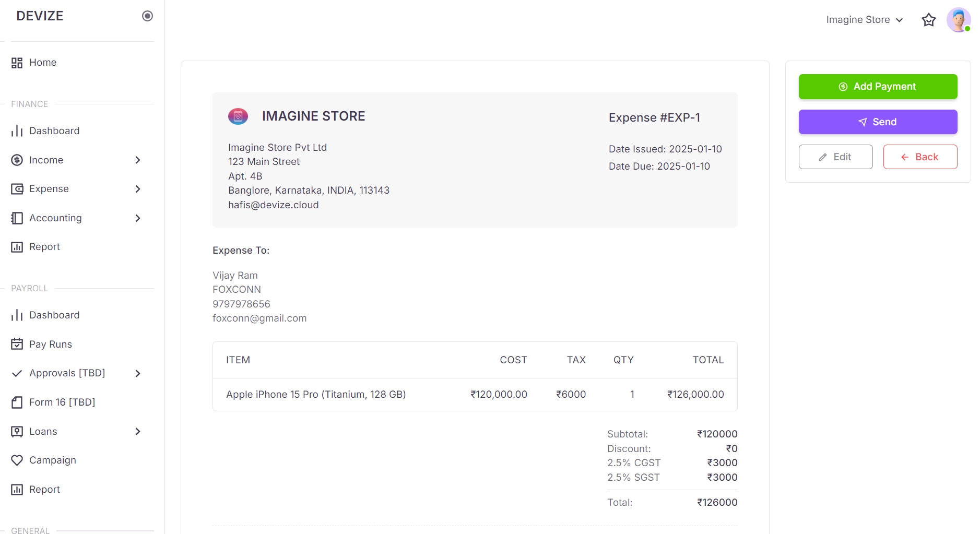Viewport: 980px width, 534px height.
Task: Click the QTY column header
Action: click(623, 360)
